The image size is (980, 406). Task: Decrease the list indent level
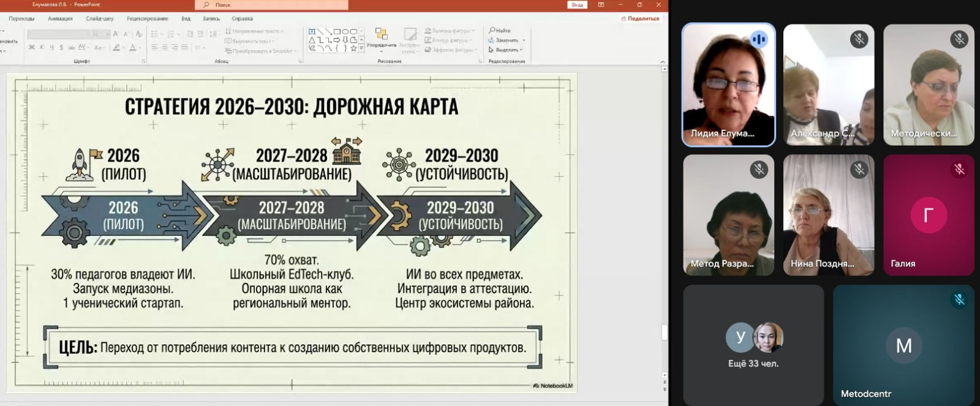coord(190,34)
